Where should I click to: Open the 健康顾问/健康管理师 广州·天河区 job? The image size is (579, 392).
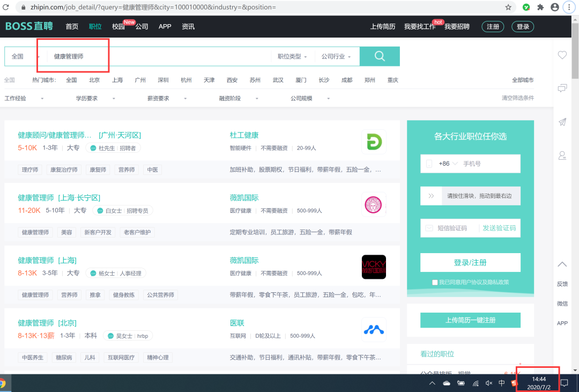tap(79, 135)
